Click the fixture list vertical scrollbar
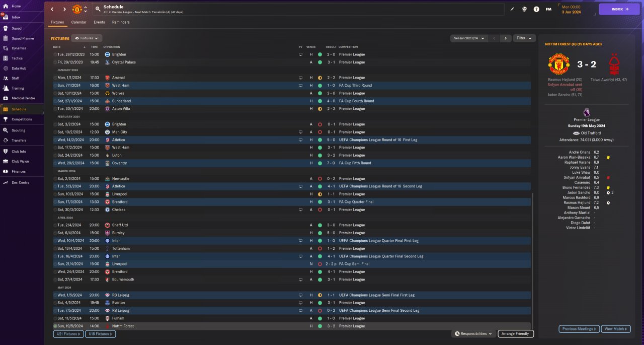The width and height of the screenshot is (644, 345). tap(533, 261)
